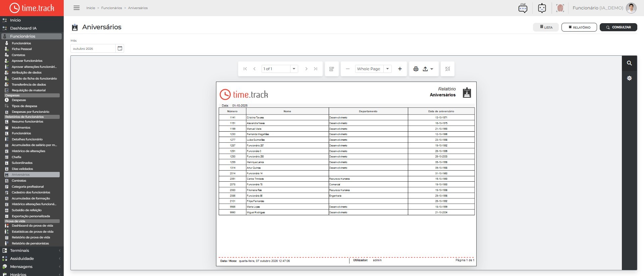Zoom out the report preview
This screenshot has height=276, width=644.
click(x=348, y=69)
